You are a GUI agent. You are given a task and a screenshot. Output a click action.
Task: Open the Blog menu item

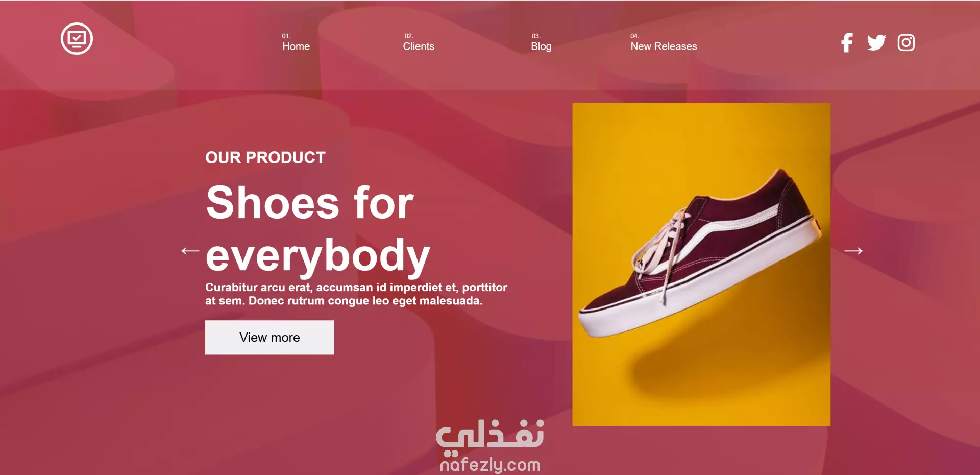pos(541,46)
